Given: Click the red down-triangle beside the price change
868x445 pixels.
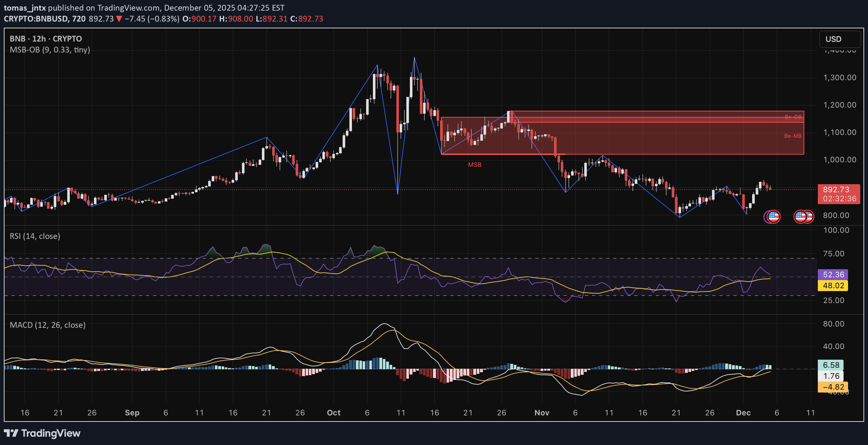Looking at the screenshot, I should click(x=119, y=19).
